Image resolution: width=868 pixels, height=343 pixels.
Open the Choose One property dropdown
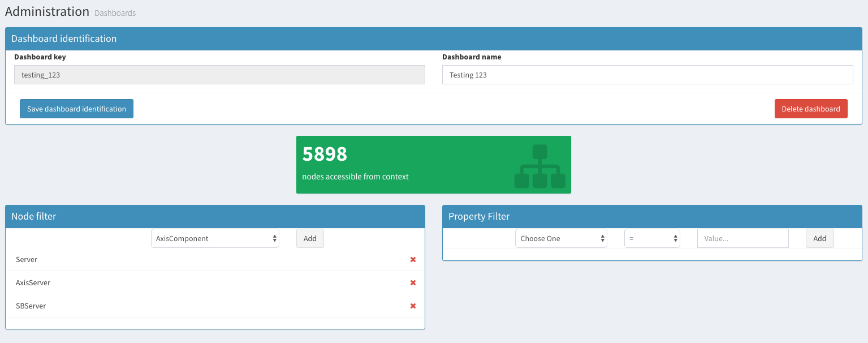[x=561, y=239]
